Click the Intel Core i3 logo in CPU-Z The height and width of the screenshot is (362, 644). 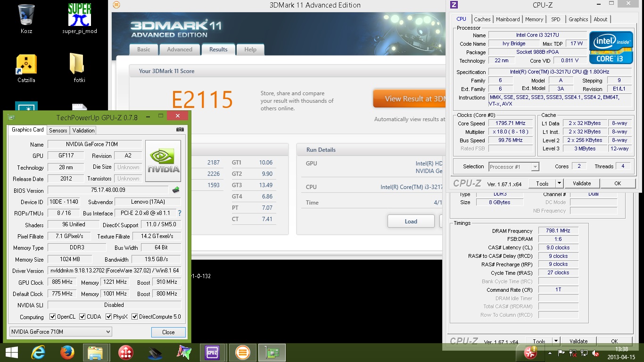[611, 47]
